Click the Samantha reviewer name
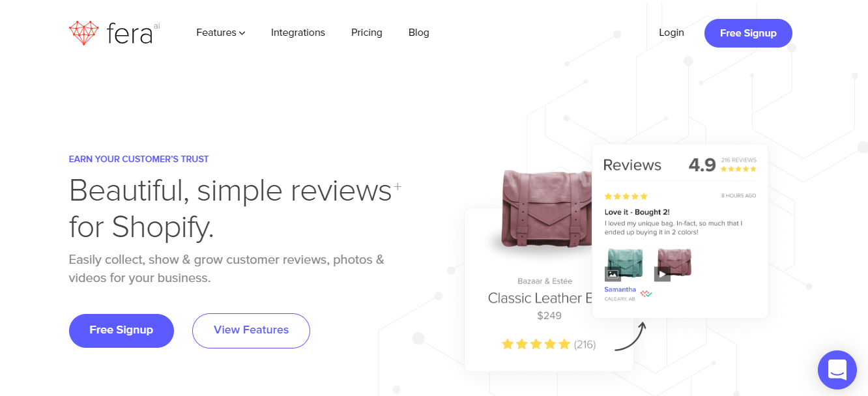The image size is (868, 396). click(x=620, y=289)
